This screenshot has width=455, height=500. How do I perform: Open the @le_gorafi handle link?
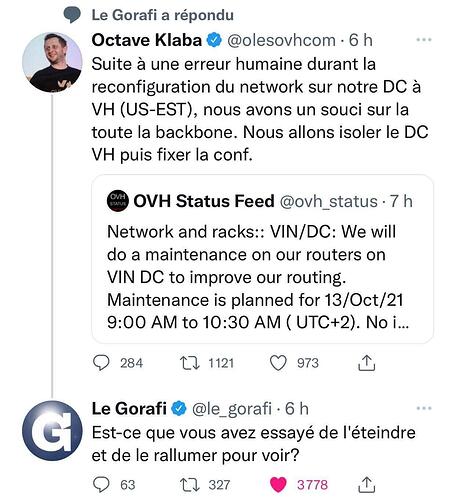(x=232, y=409)
